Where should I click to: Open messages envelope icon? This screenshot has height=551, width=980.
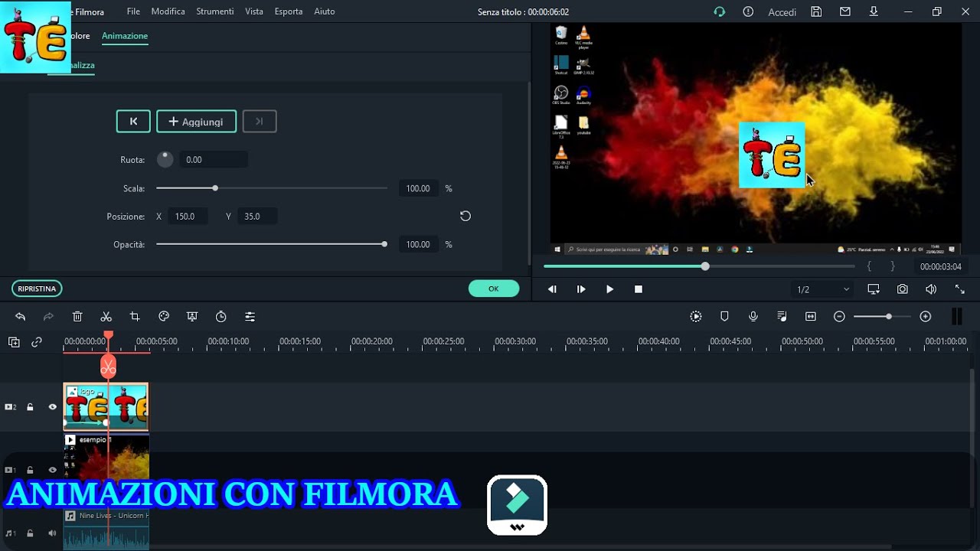[845, 11]
